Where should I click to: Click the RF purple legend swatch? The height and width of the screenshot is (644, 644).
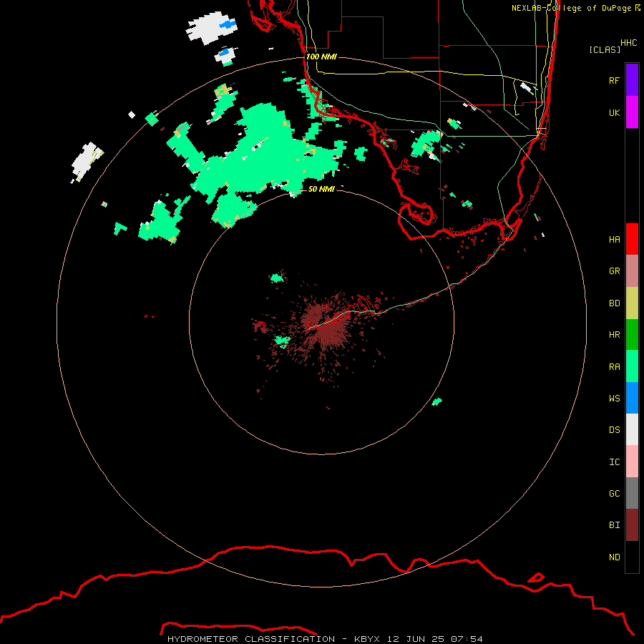pos(632,80)
